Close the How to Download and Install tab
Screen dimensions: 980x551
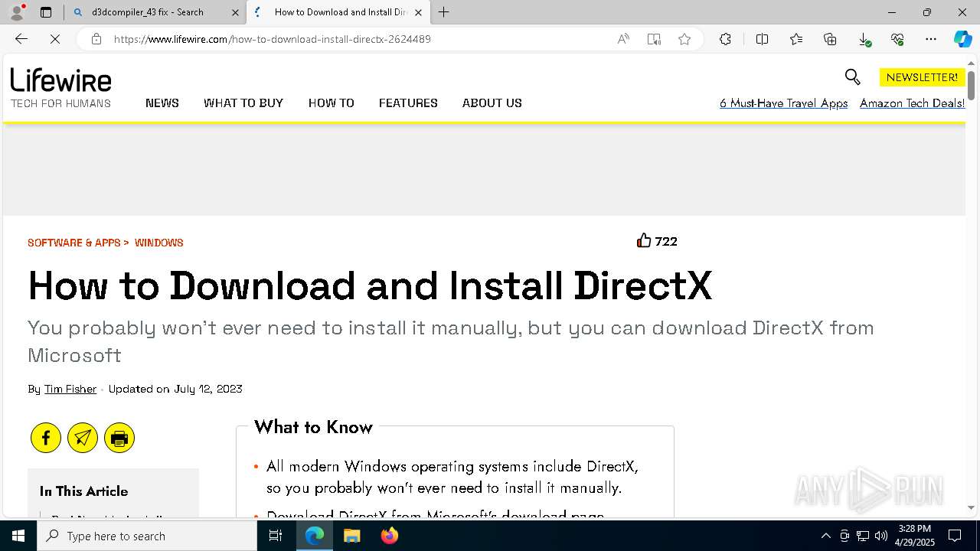[x=418, y=12]
